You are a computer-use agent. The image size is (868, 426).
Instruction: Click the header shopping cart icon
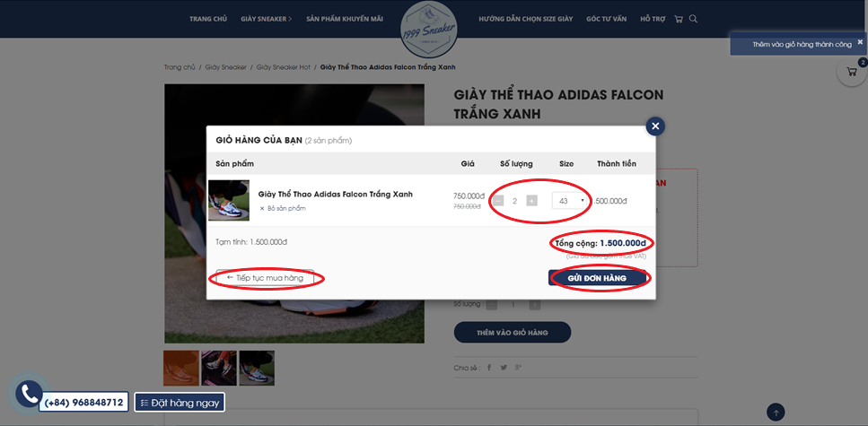coord(678,19)
